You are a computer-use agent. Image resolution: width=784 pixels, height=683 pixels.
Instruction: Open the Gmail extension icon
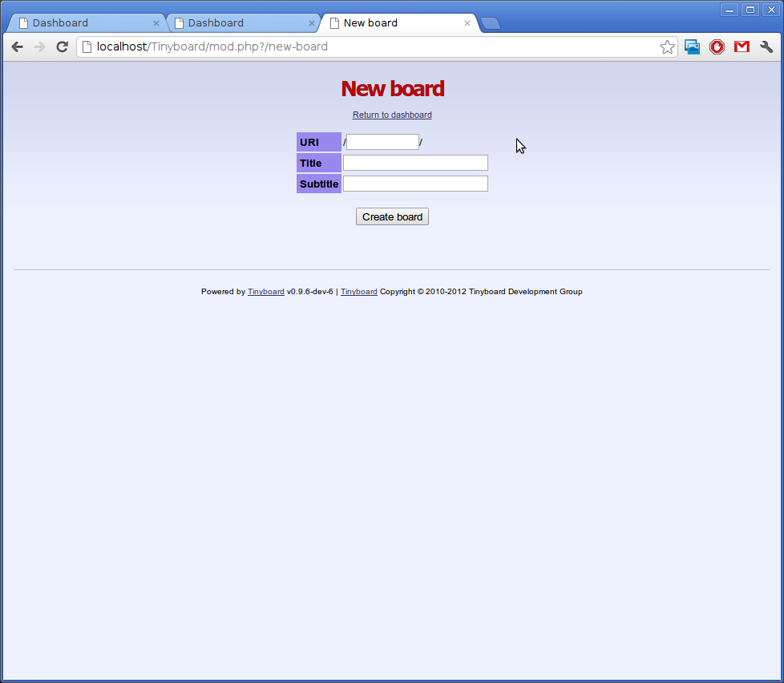click(742, 47)
